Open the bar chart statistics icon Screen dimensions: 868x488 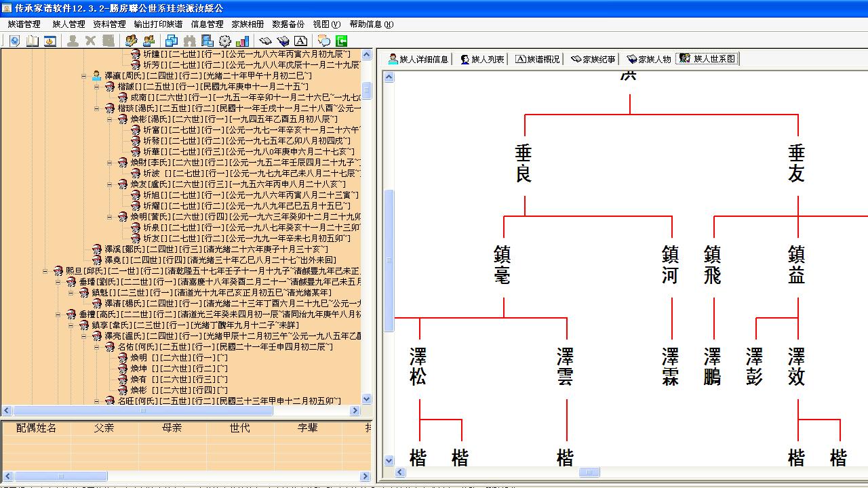click(x=241, y=41)
